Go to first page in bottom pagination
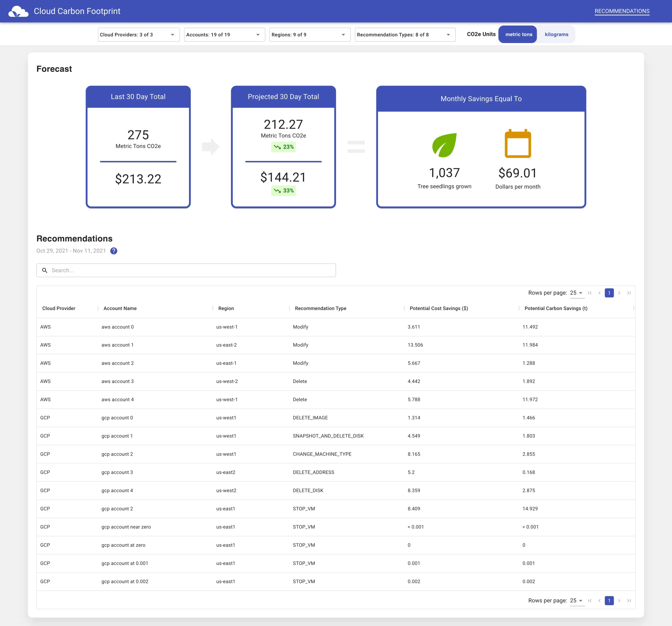Viewport: 672px width, 626px height. pyautogui.click(x=590, y=601)
